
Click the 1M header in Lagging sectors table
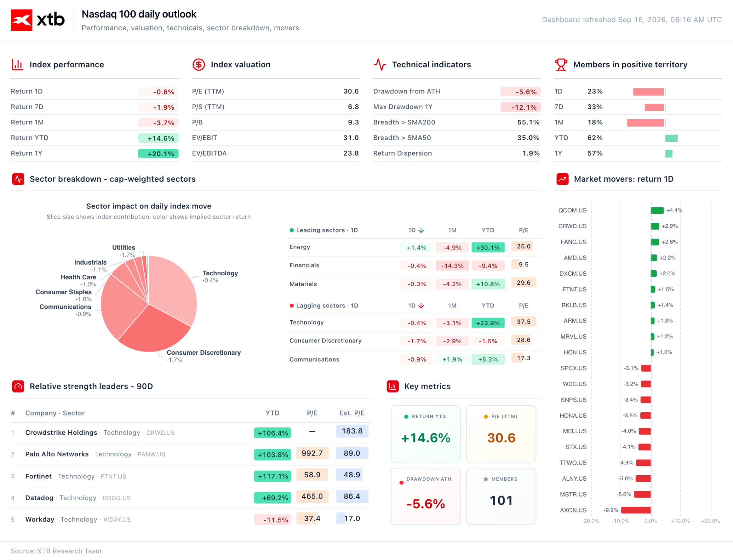tap(452, 306)
